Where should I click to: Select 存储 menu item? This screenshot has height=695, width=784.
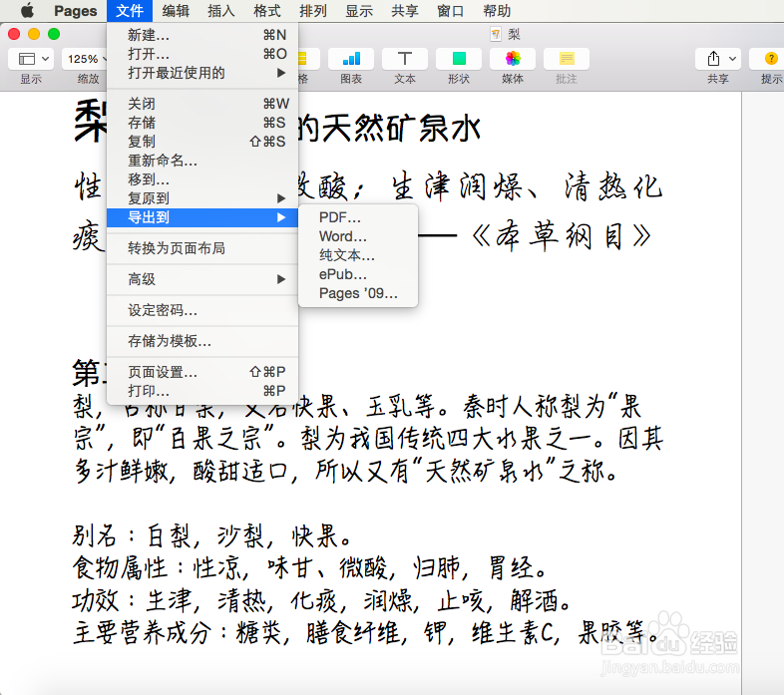click(x=202, y=123)
